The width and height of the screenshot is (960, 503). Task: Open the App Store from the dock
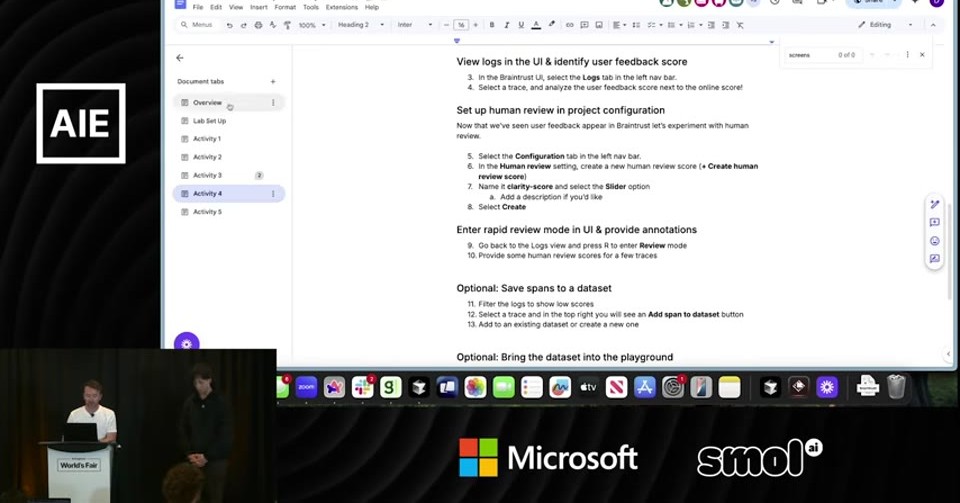pyautogui.click(x=645, y=387)
